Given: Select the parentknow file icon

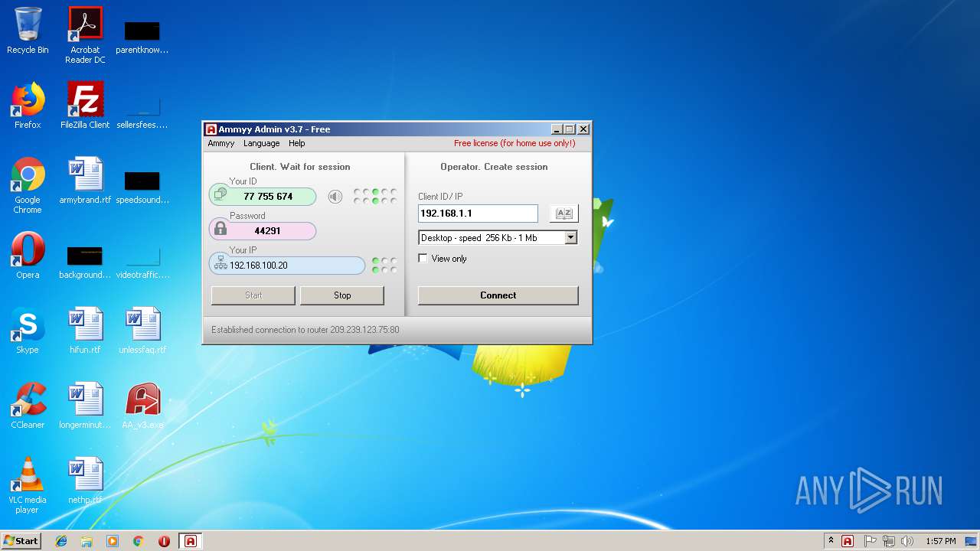Looking at the screenshot, I should (x=142, y=36).
